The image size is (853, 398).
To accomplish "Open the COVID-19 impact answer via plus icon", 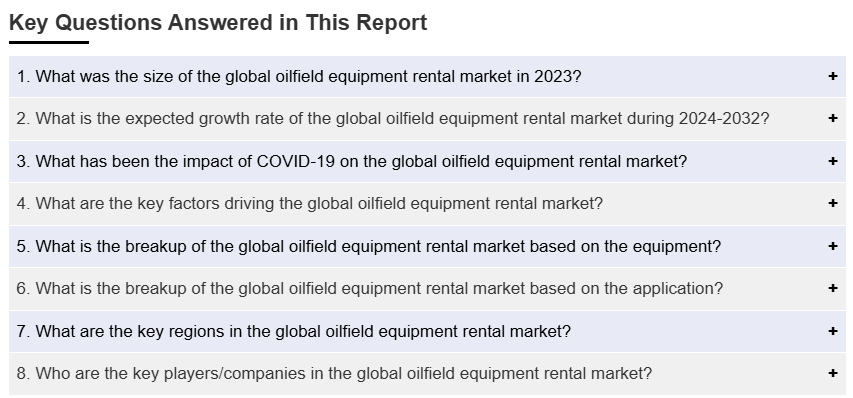I will click(832, 161).
